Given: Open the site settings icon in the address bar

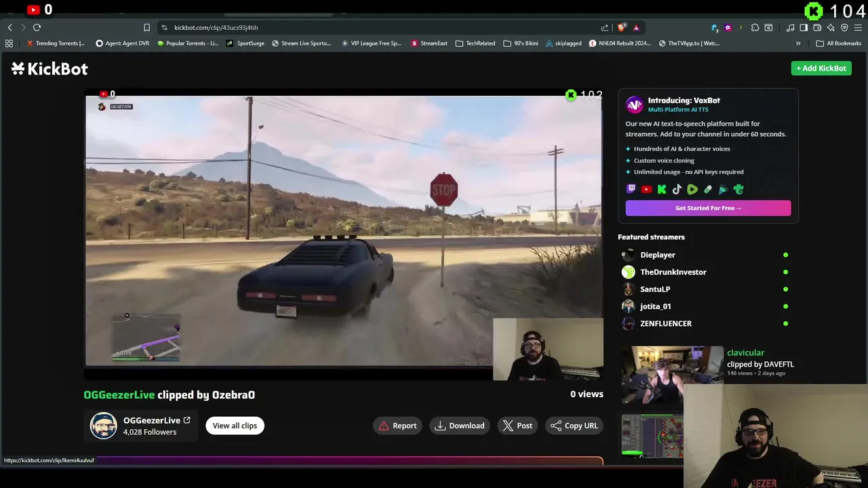Looking at the screenshot, I should click(x=164, y=28).
